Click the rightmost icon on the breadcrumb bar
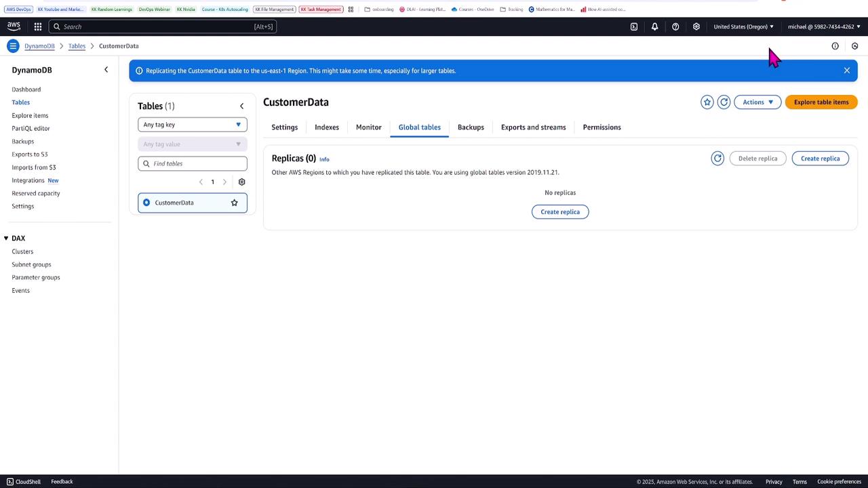This screenshot has width=868, height=488. click(x=854, y=46)
